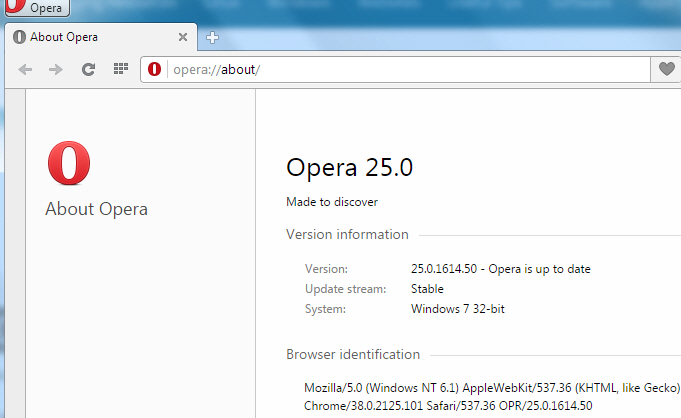Click the Windows 7 32-bit system value
681x418 pixels.
click(458, 309)
